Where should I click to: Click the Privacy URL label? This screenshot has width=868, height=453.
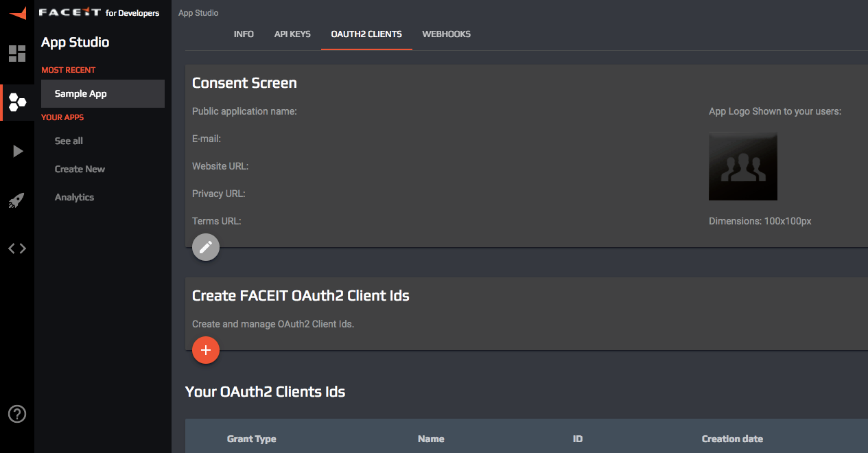click(x=219, y=194)
